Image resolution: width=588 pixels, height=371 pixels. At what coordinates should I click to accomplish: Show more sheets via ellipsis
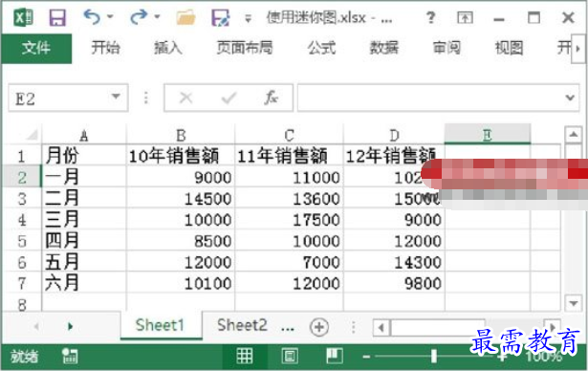pyautogui.click(x=287, y=328)
